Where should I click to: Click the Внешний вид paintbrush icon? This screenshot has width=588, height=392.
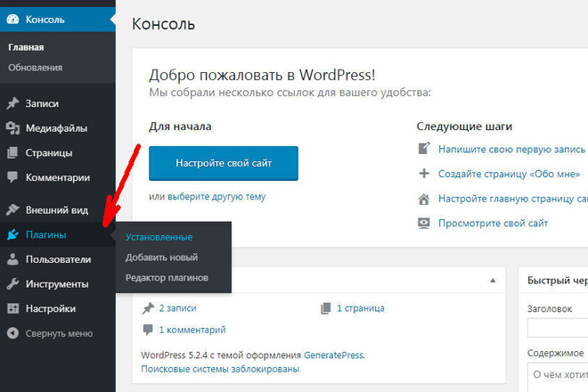12,209
